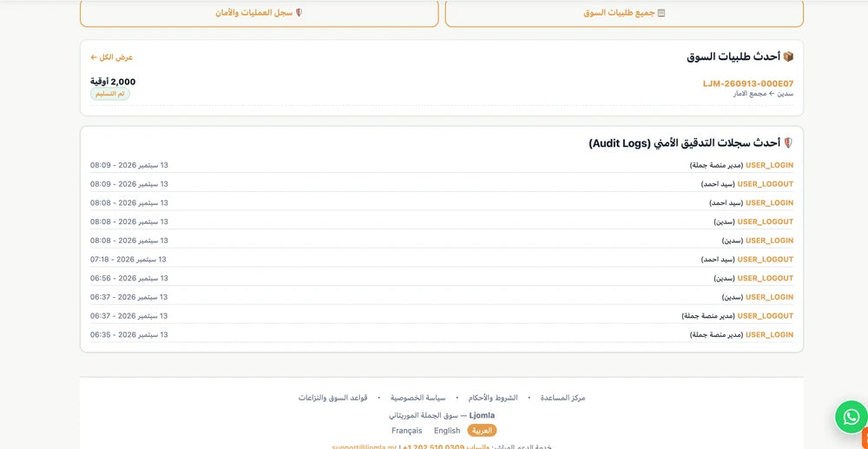Select USER_LOGIN entry by مدير منصة جملة at 08:09
Image resolution: width=868 pixels, height=449 pixels.
pos(442,165)
